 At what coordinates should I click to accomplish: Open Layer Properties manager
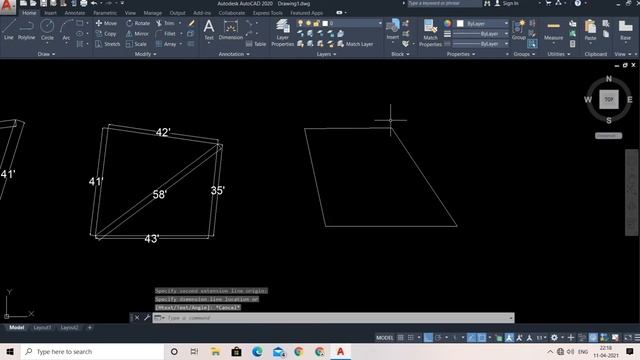(282, 33)
